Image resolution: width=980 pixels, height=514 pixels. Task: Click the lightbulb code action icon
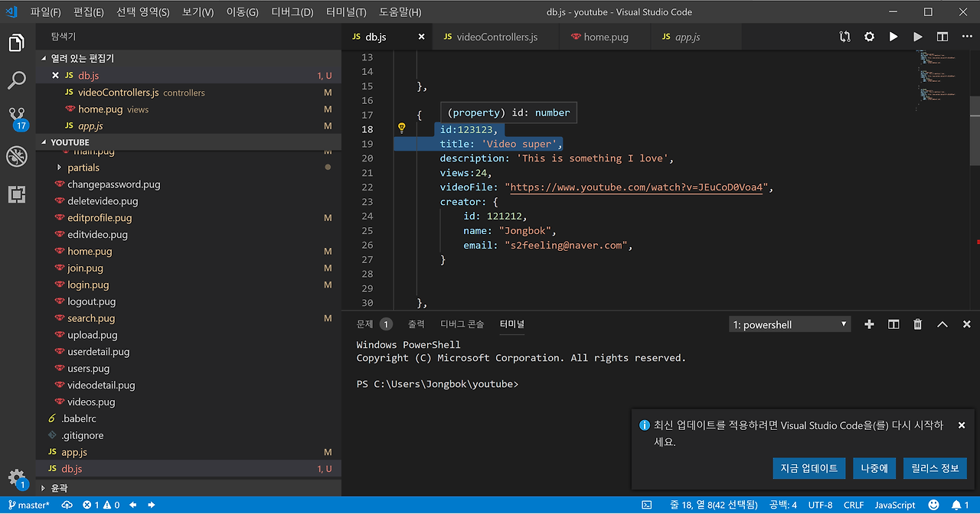coord(400,128)
